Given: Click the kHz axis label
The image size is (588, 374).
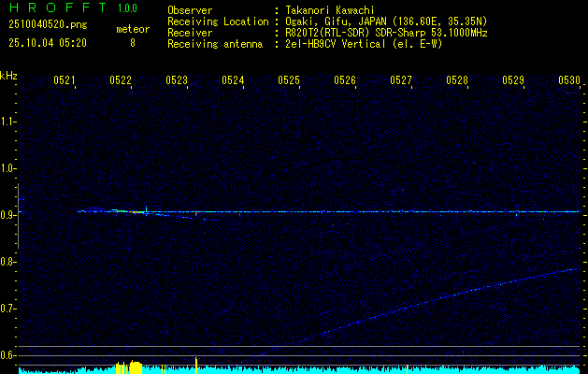Looking at the screenshot, I should pos(8,76).
